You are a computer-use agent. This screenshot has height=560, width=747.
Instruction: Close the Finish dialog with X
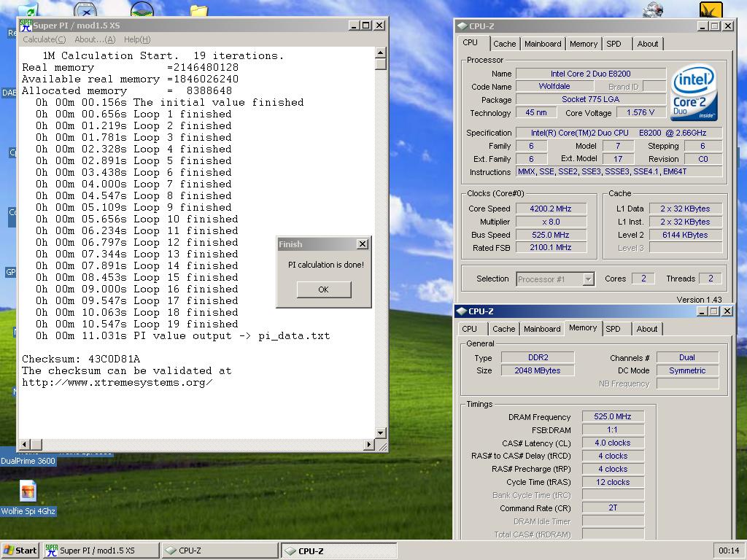click(x=363, y=244)
